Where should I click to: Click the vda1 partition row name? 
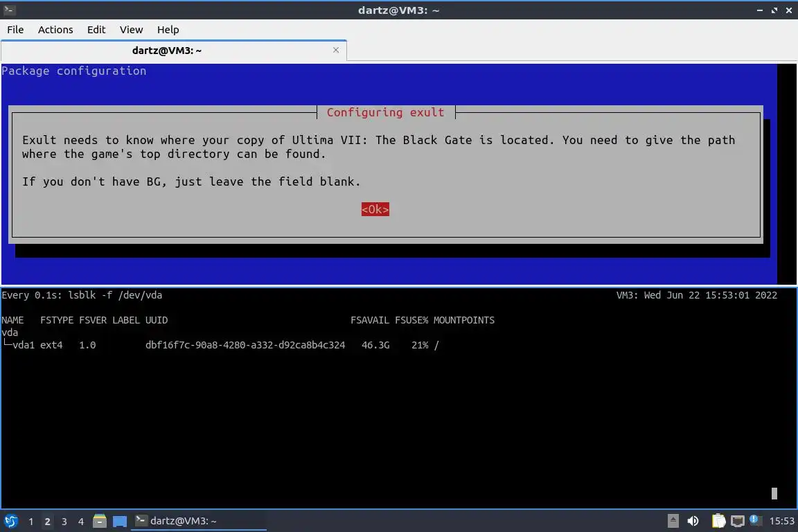tap(24, 345)
